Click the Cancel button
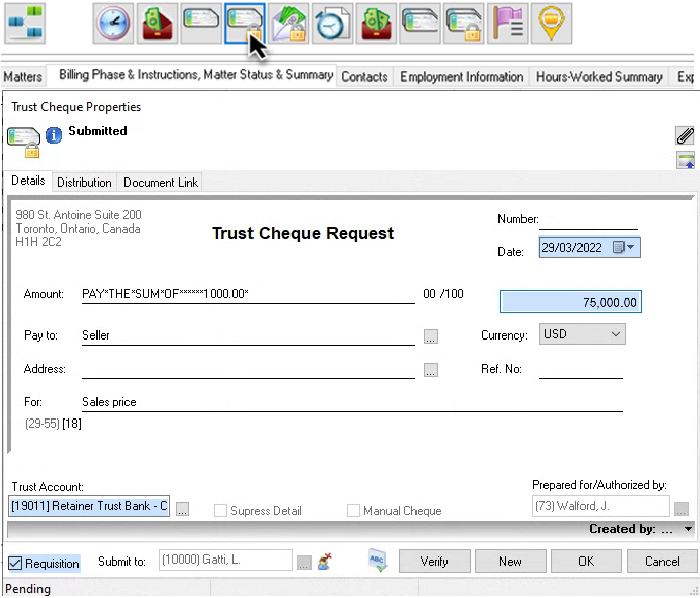 coord(662,562)
